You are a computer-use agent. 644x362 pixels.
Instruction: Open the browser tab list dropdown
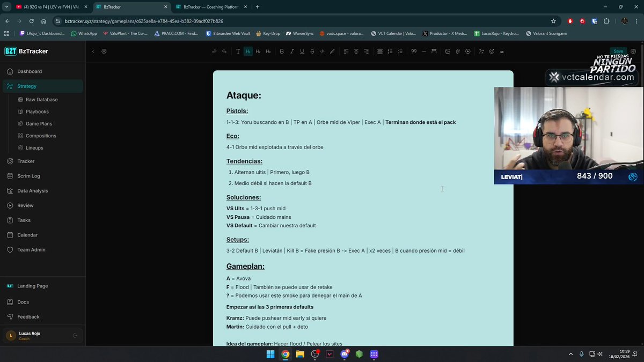point(5,7)
